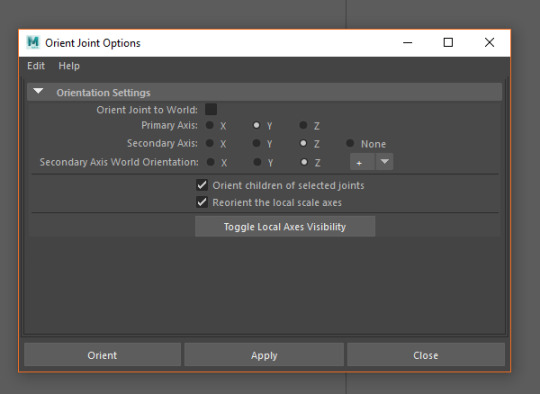Click the Maya logo icon in title bar
This screenshot has width=540, height=394.
[33, 43]
